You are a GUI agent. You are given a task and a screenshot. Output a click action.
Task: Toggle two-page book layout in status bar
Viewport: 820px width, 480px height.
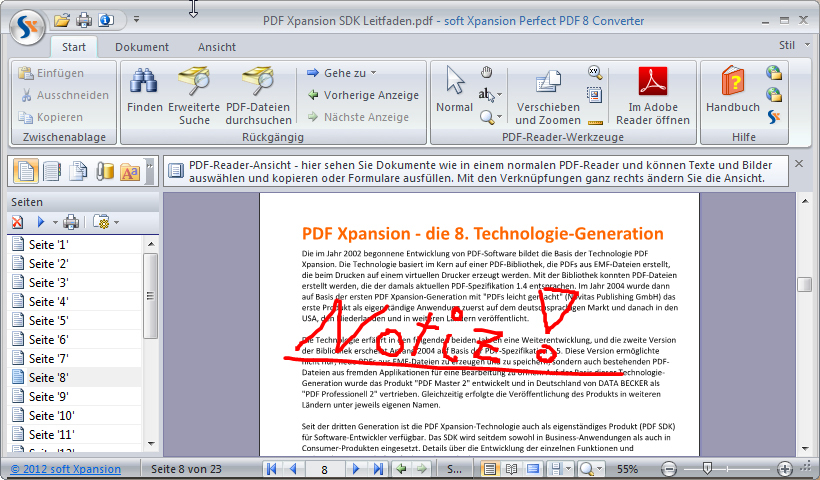pyautogui.click(x=511, y=468)
